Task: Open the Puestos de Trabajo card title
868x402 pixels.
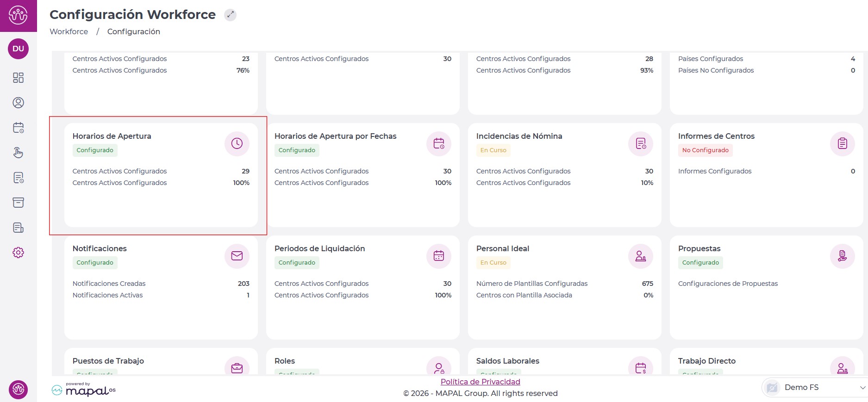Action: (x=108, y=361)
